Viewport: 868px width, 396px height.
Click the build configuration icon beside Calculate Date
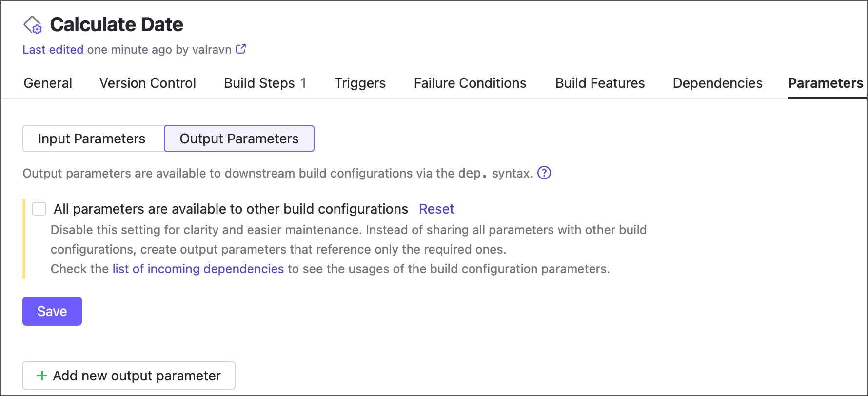33,25
